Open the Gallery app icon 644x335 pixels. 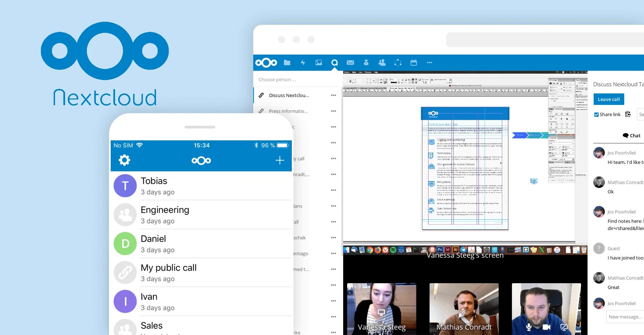click(318, 62)
